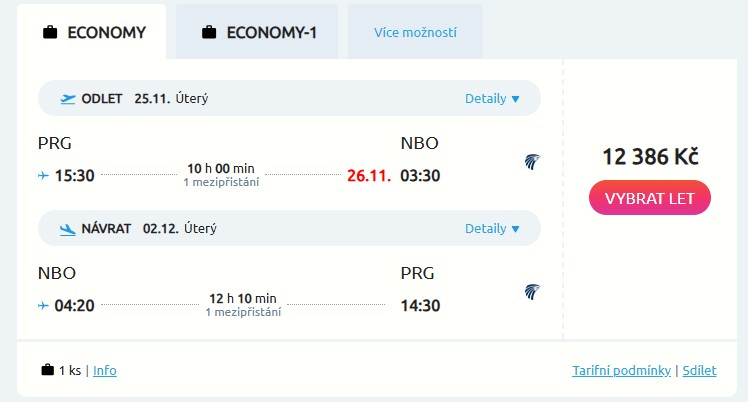Click the airline logo for return flight
Screen dimensions: 748x402
click(533, 292)
